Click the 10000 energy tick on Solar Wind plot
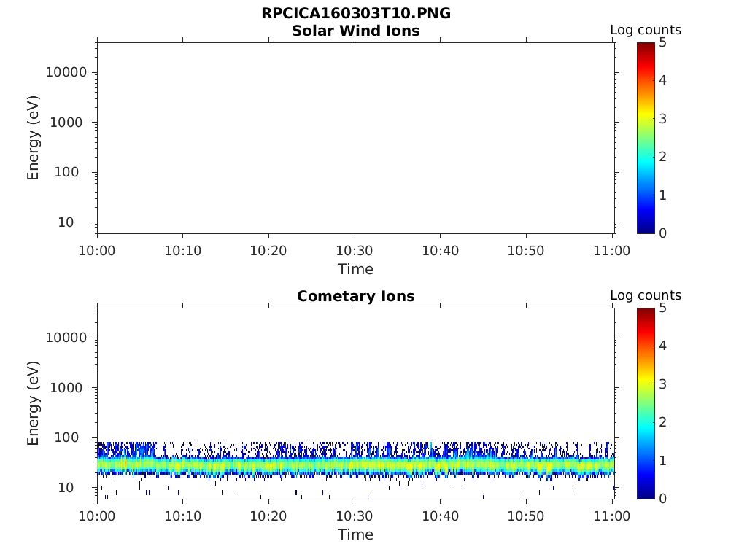 (66, 72)
